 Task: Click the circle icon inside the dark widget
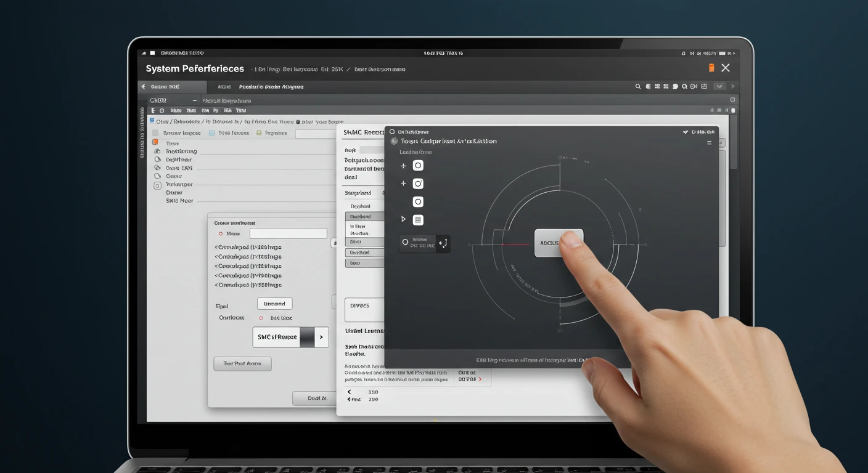tap(405, 242)
